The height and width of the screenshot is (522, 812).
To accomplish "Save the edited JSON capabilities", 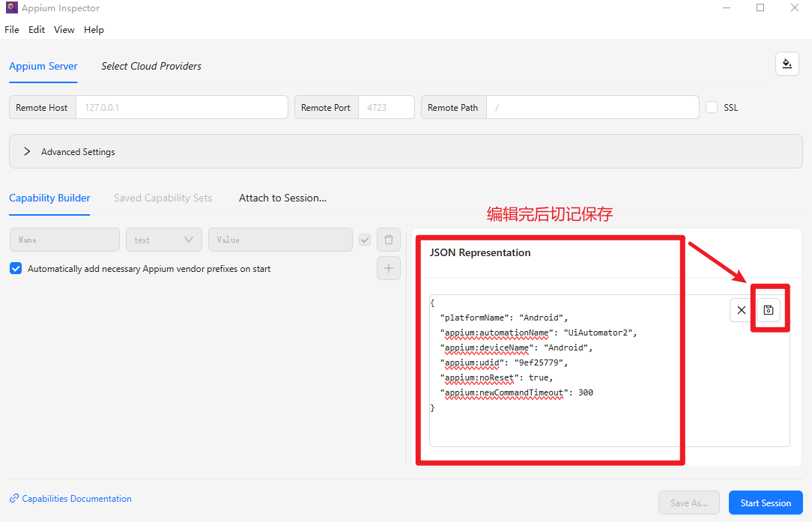I will (768, 310).
